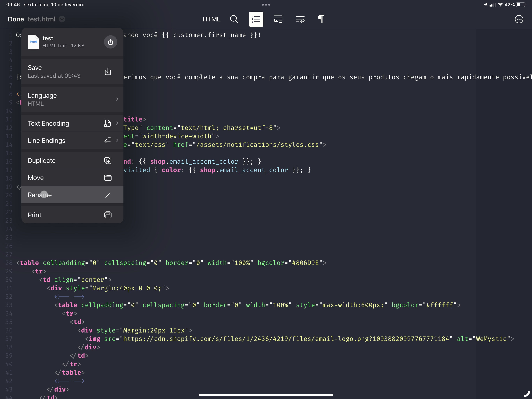Open the test.html title dropdown

tap(62, 19)
